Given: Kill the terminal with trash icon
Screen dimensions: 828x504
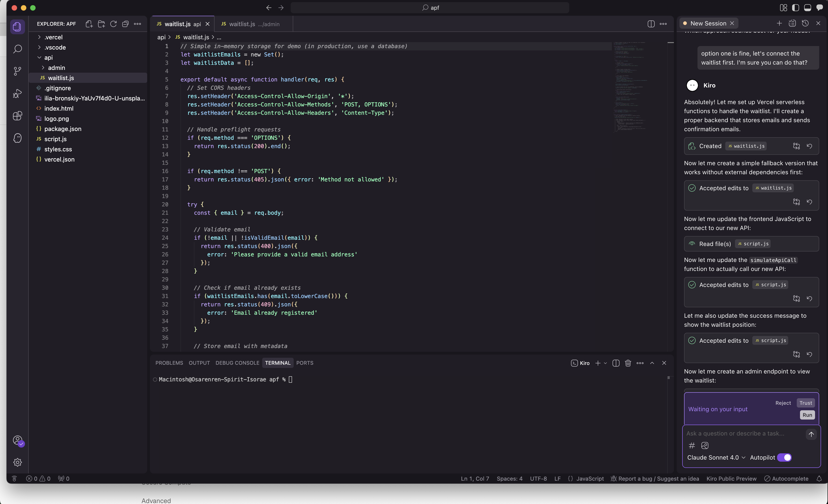Looking at the screenshot, I should click(x=628, y=363).
